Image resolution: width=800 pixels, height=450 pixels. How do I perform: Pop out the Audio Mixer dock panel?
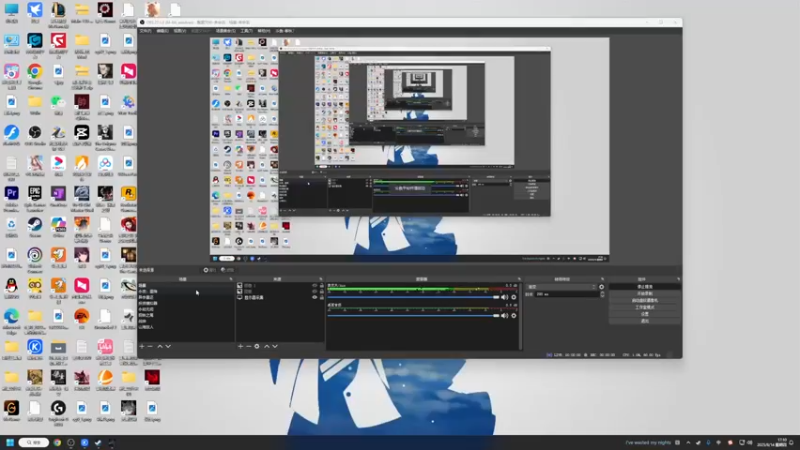pos(519,279)
